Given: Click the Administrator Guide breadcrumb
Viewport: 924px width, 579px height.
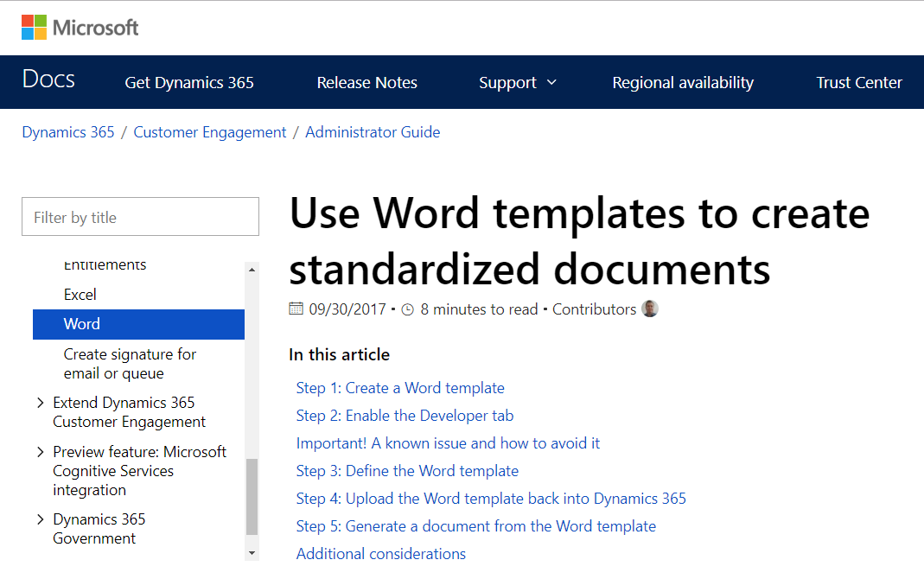Looking at the screenshot, I should click(373, 131).
